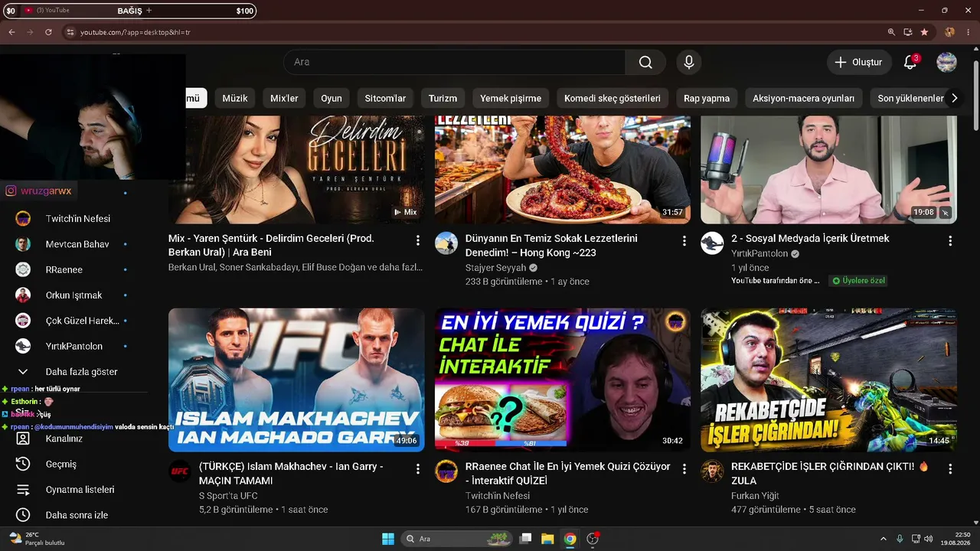Open the Çok Güzel Hareketler channel avatar
The height and width of the screenshot is (551, 980).
[x=23, y=321]
